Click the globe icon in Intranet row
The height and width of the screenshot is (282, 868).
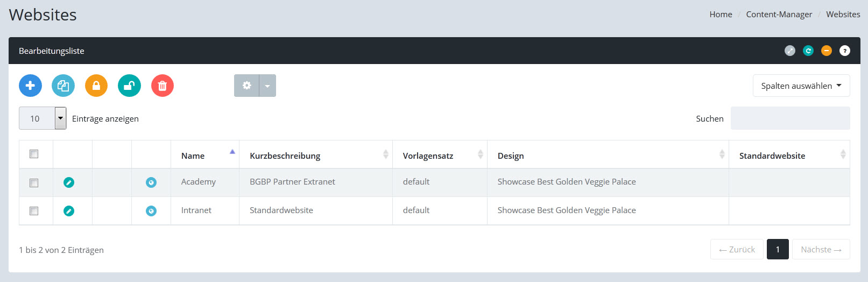(151, 211)
